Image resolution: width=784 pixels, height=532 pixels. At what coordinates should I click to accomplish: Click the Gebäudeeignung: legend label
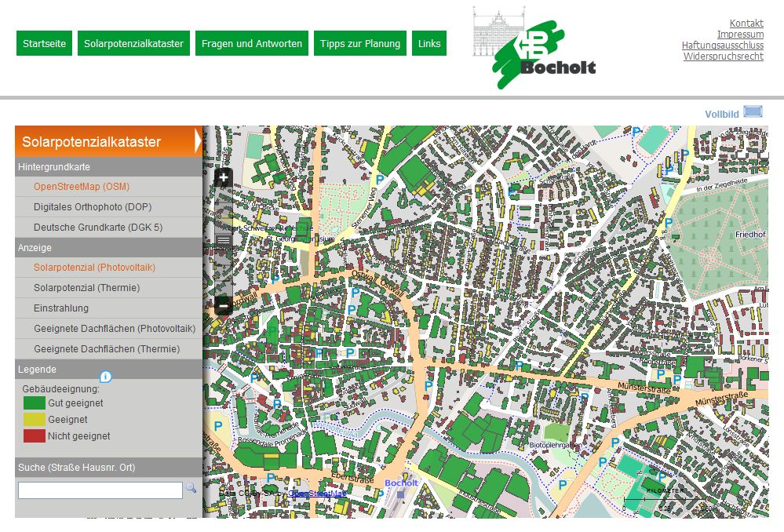60,388
